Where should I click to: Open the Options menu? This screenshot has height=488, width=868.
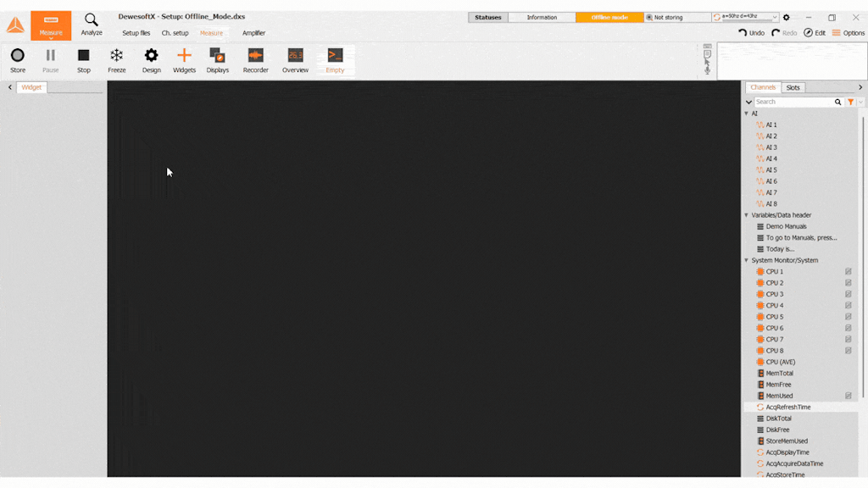click(849, 33)
